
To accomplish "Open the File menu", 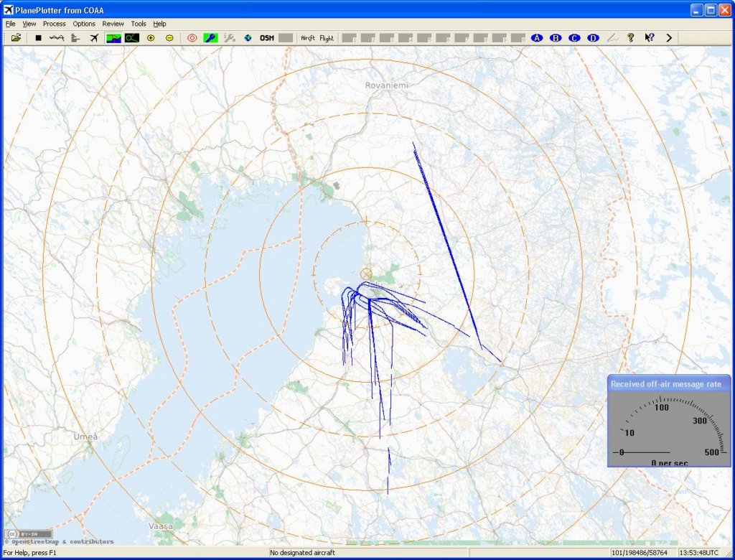I will [x=10, y=24].
